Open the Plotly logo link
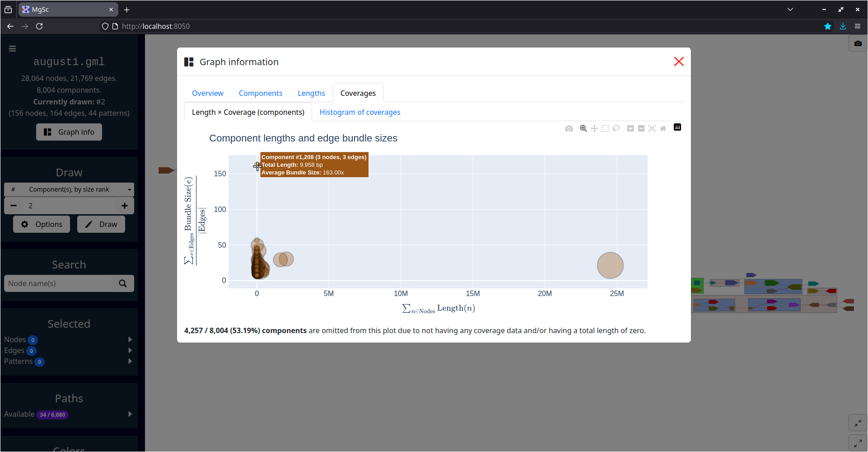The height and width of the screenshot is (452, 868). click(677, 127)
